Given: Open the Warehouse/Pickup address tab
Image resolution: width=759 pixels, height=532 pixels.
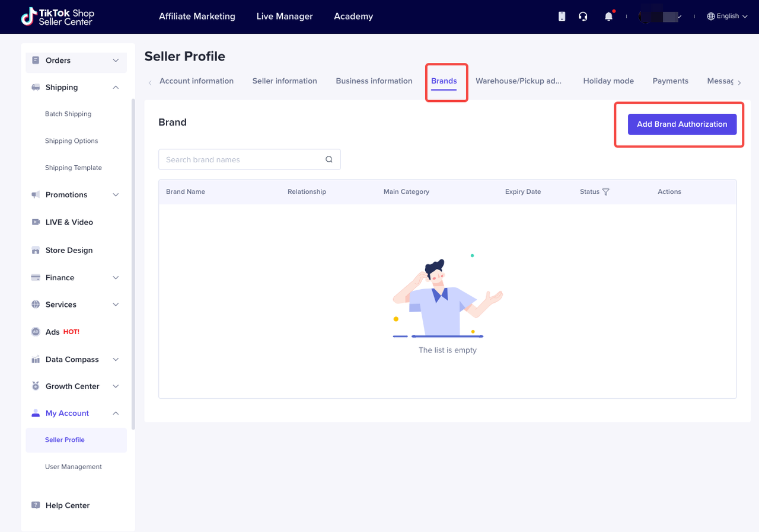Looking at the screenshot, I should point(518,81).
